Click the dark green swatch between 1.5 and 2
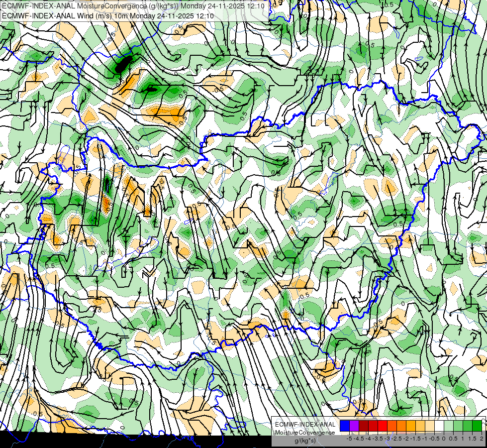The width and height of the screenshot is (487, 448). point(477,426)
